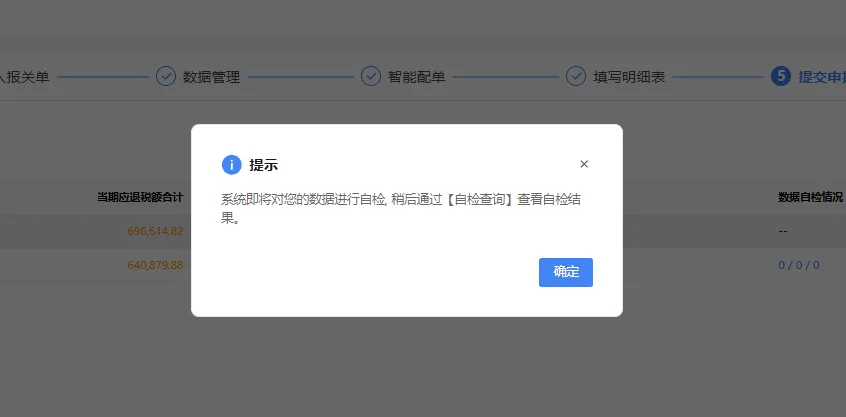Click the checkmark icon before 智能配单
Viewport: 846px width, 417px height.
(371, 76)
